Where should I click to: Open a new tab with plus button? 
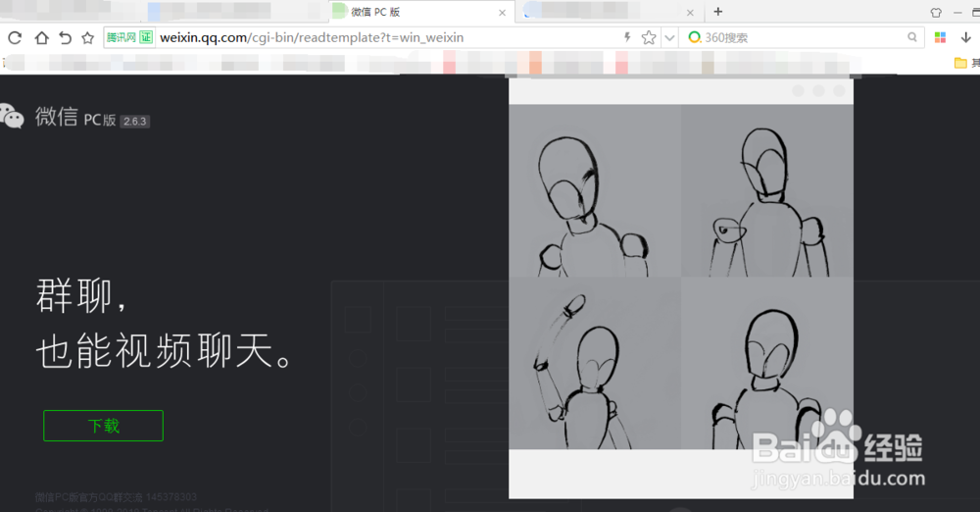point(718,11)
